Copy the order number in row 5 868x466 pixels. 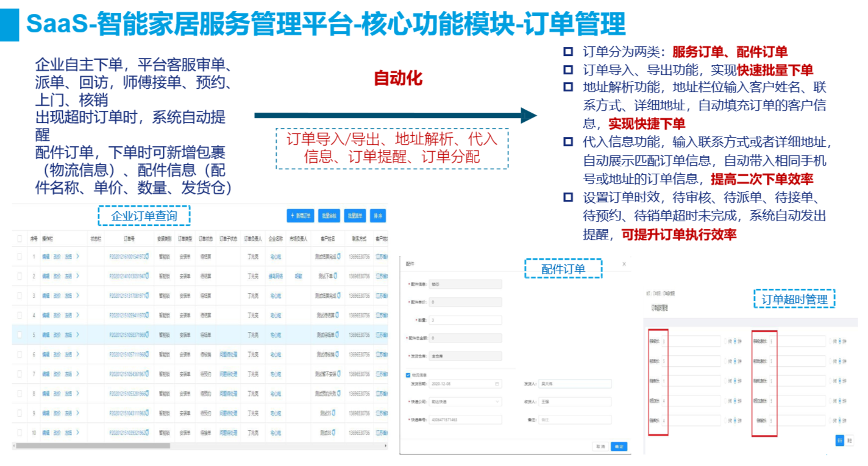pyautogui.click(x=147, y=335)
